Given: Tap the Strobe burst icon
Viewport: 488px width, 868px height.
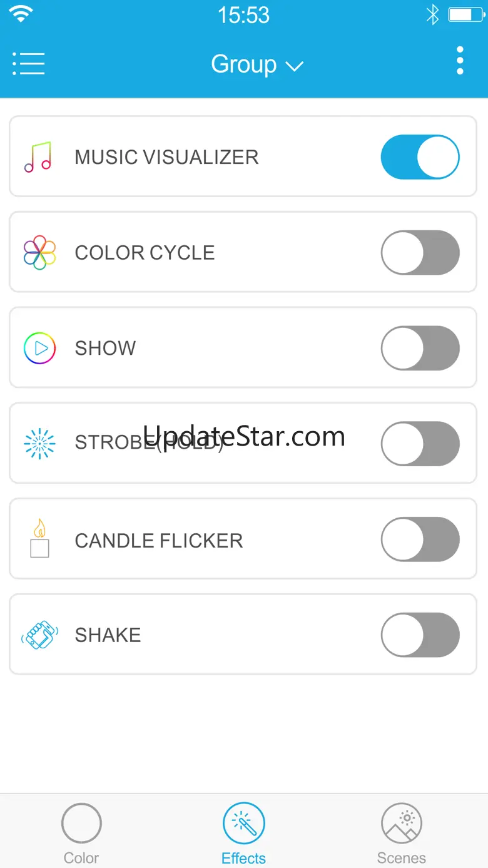Looking at the screenshot, I should (x=39, y=443).
